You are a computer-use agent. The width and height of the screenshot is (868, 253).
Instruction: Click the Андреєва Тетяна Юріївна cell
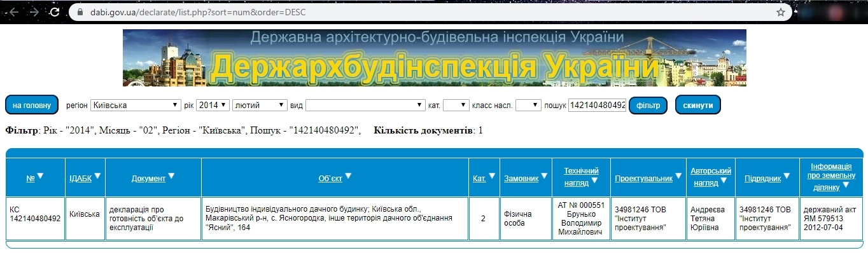coord(711,218)
